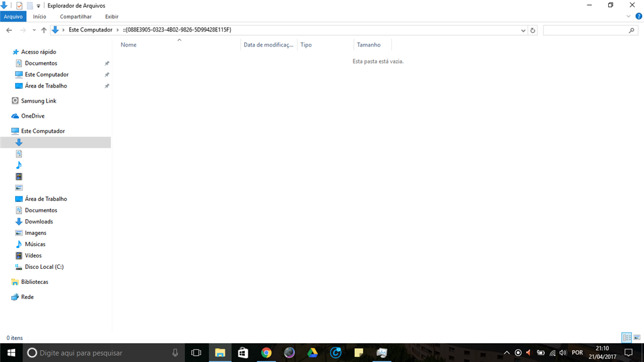Open pinned Este Computador under Acesso rápido
Screen dimensions: 644x362
tap(47, 74)
